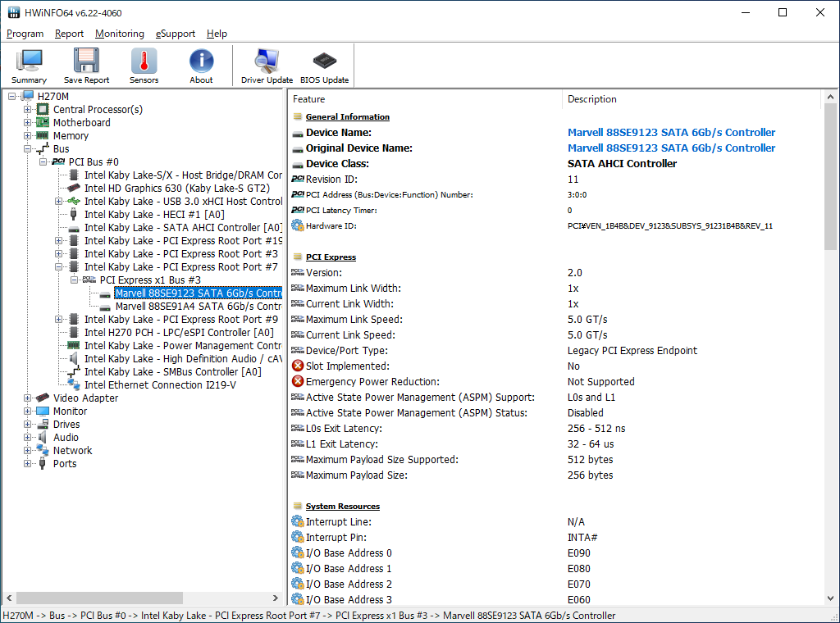
Task: Click the PCI Bus #0 icon
Action: (x=58, y=161)
